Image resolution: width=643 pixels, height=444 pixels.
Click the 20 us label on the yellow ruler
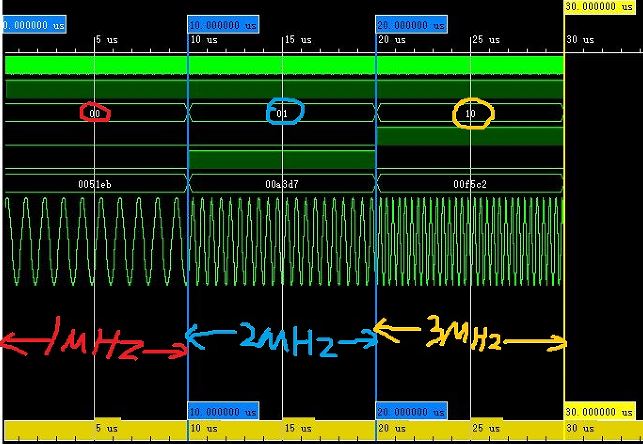(x=392, y=428)
